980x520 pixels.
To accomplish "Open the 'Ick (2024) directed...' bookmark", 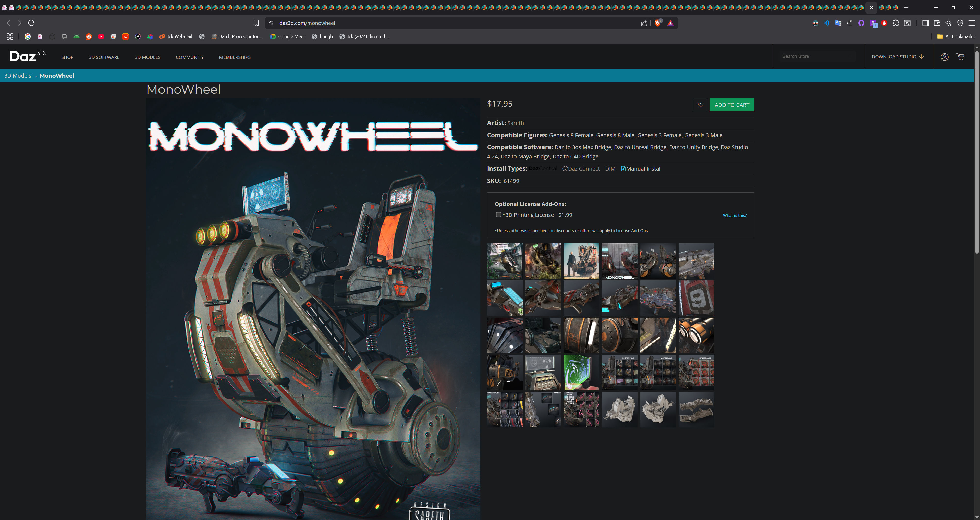I will tap(364, 36).
